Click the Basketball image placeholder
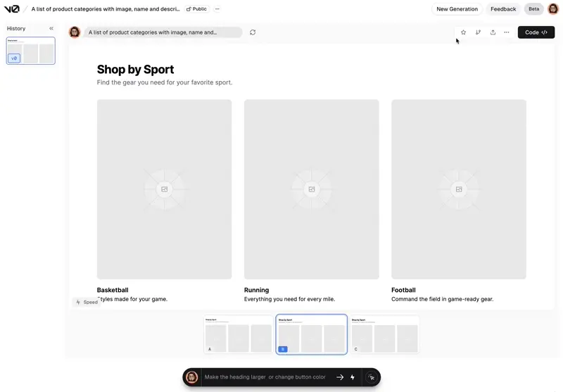The width and height of the screenshot is (563, 392). [165, 189]
